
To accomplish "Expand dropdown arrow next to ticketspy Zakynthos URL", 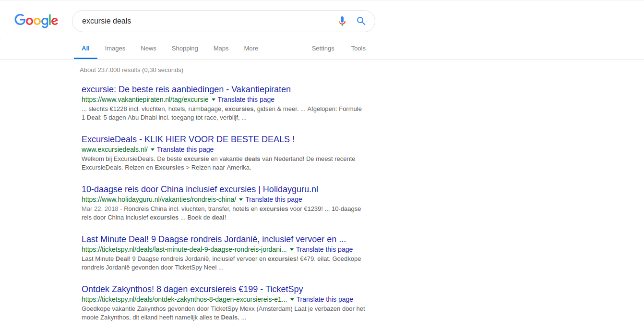I will point(292,299).
